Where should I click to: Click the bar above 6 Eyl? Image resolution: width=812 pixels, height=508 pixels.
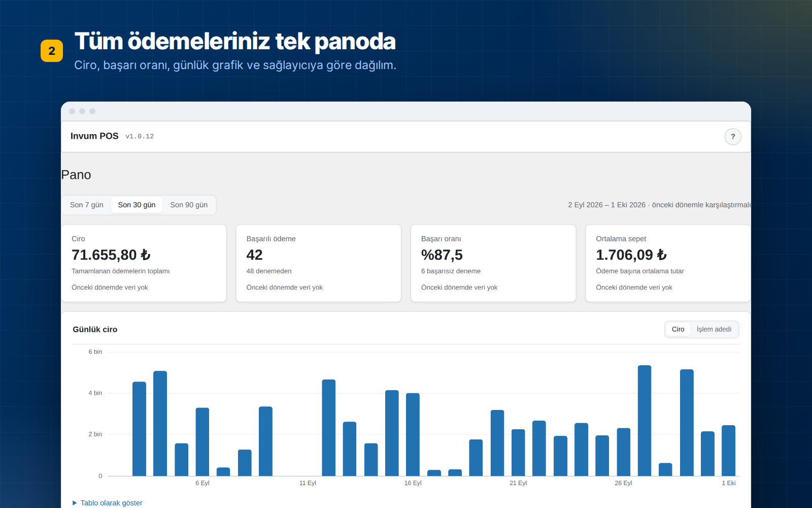point(202,442)
